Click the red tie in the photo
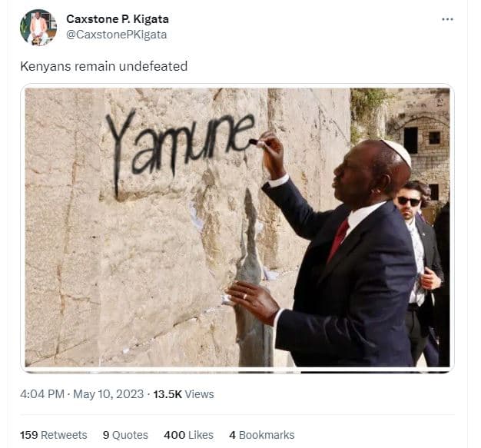Image resolution: width=481 pixels, height=448 pixels. click(338, 240)
